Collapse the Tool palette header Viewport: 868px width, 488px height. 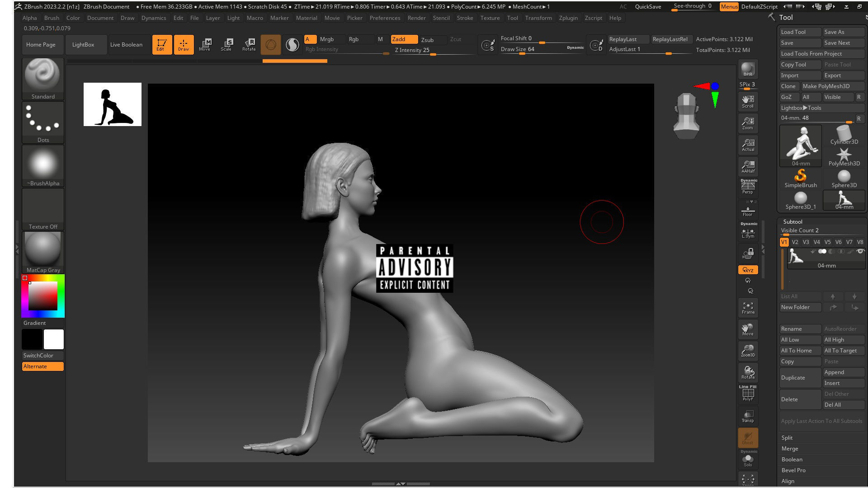point(786,17)
